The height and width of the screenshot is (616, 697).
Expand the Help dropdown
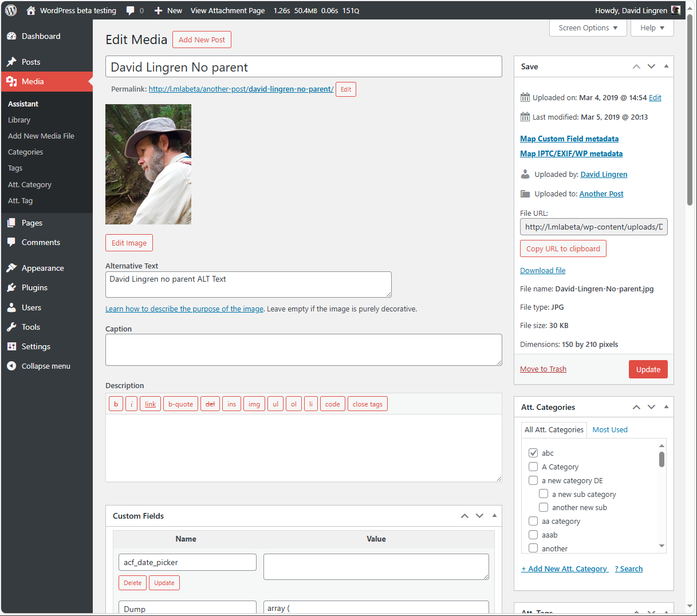click(652, 27)
